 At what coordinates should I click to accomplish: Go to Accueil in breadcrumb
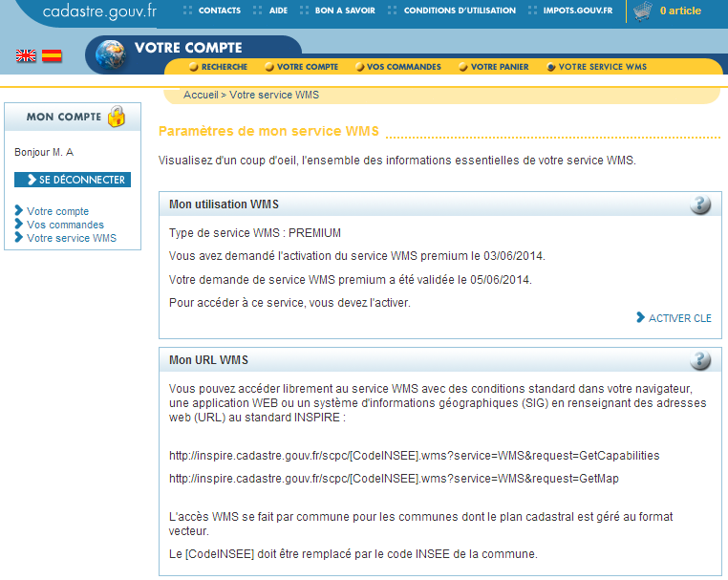201,95
